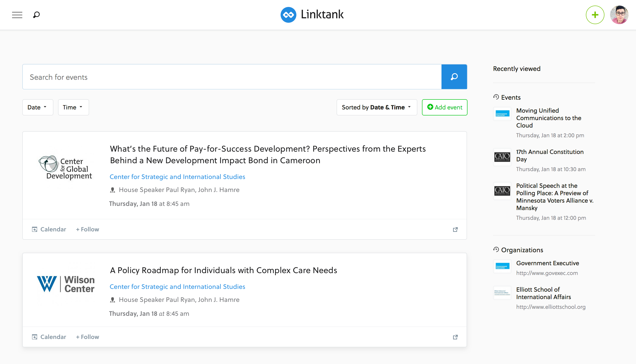Click the header search magnifier icon
Screen dimensions: 636x364
click(36, 15)
